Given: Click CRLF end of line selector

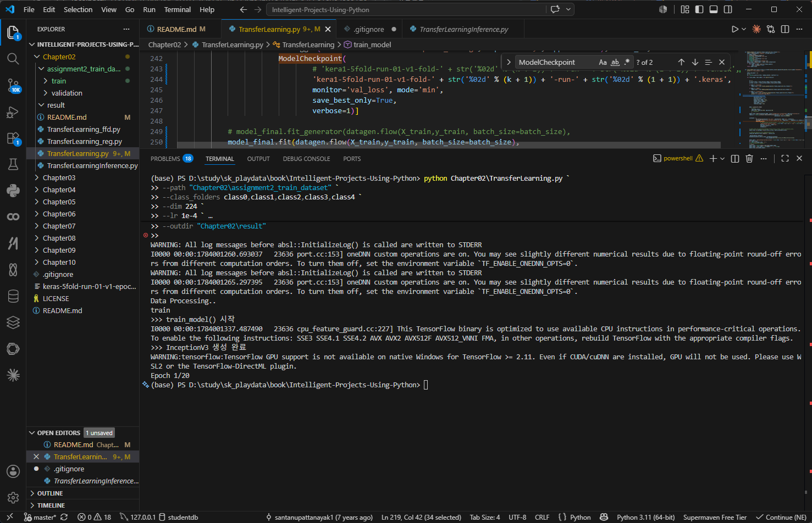Looking at the screenshot, I should [542, 517].
